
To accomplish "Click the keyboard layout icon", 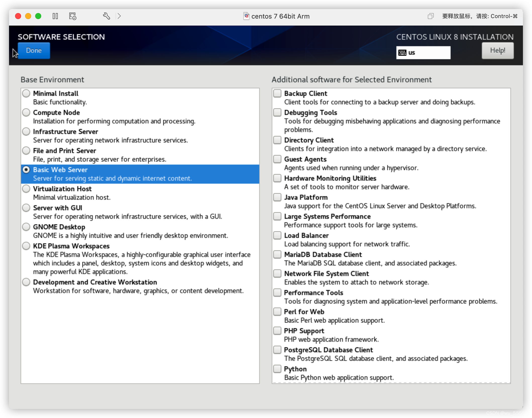I will 402,53.
